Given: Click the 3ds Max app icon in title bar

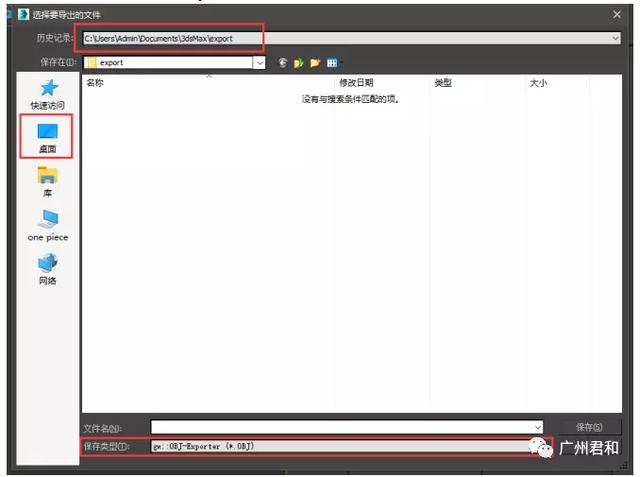Looking at the screenshot, I should pos(23,14).
